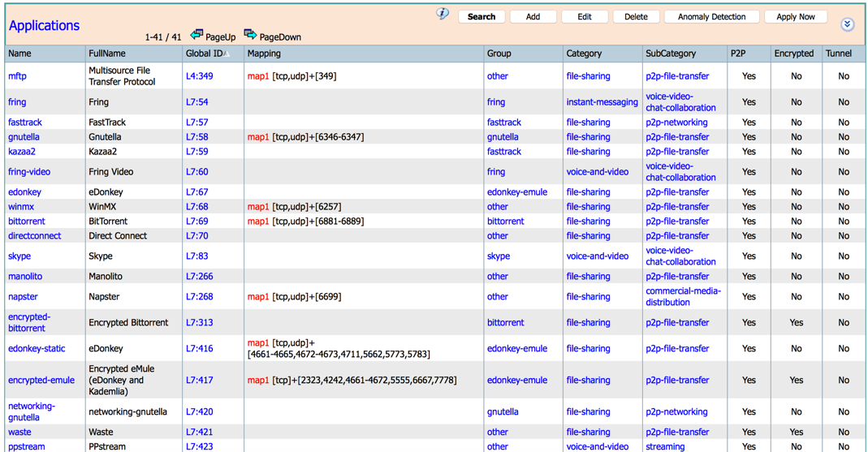Open the fring application name link
Viewport: 868px width, 452px height.
pos(17,102)
